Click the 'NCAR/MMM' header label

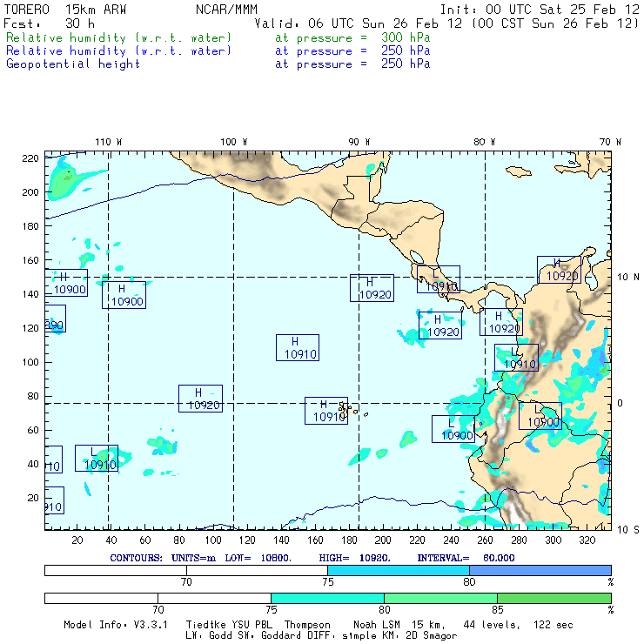click(226, 9)
